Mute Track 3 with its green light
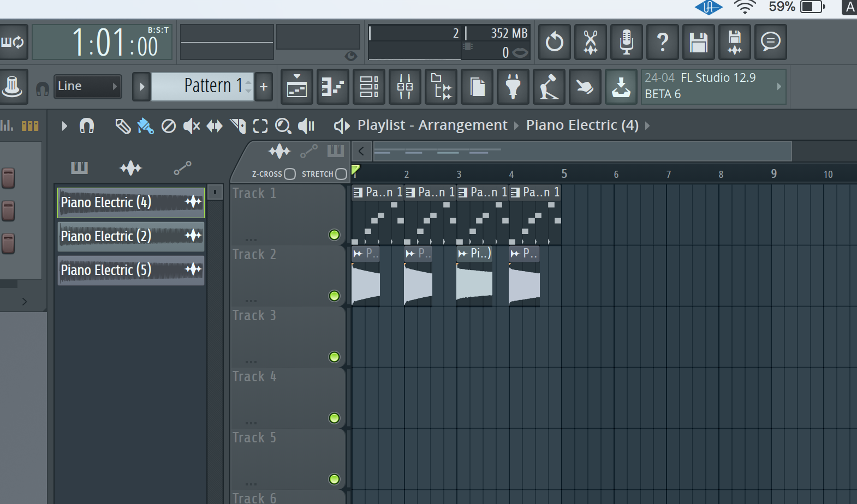 (x=334, y=357)
